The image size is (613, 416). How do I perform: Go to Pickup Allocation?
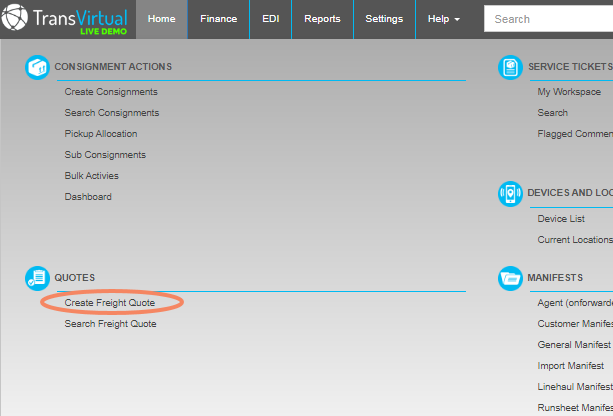pyautogui.click(x=101, y=134)
